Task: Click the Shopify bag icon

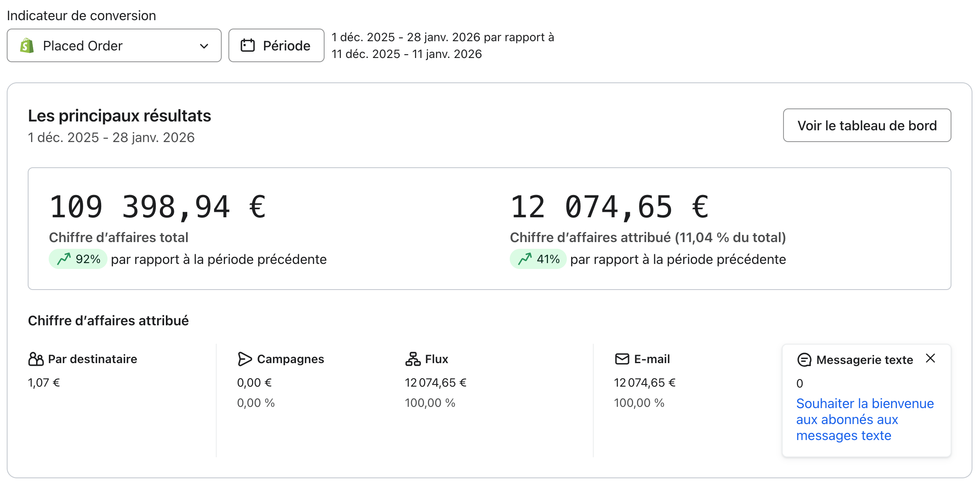Action: tap(27, 45)
